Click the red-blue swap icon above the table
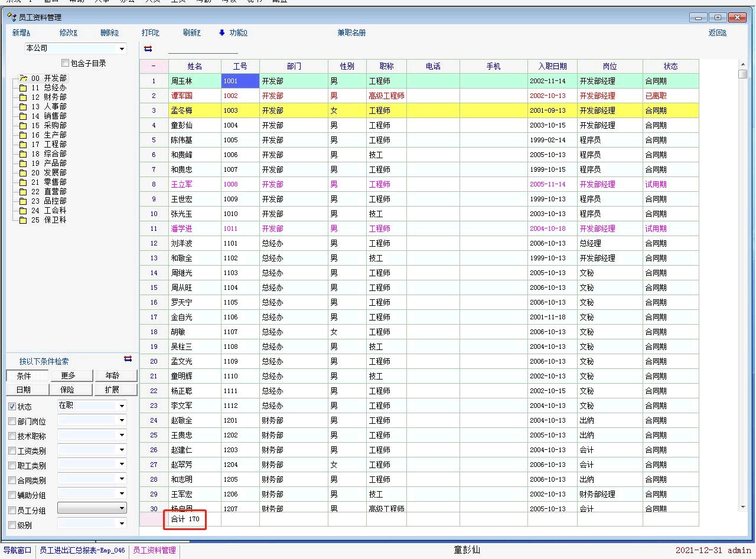The image size is (756, 559). click(148, 49)
